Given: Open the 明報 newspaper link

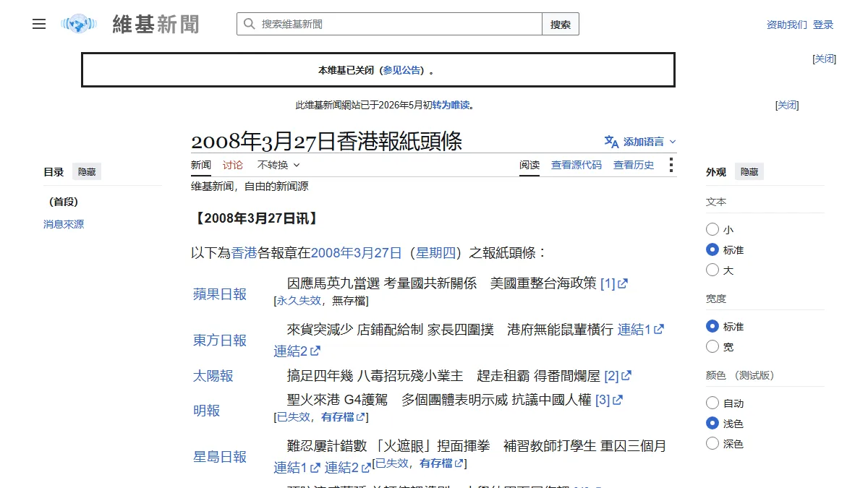Looking at the screenshot, I should click(206, 411).
